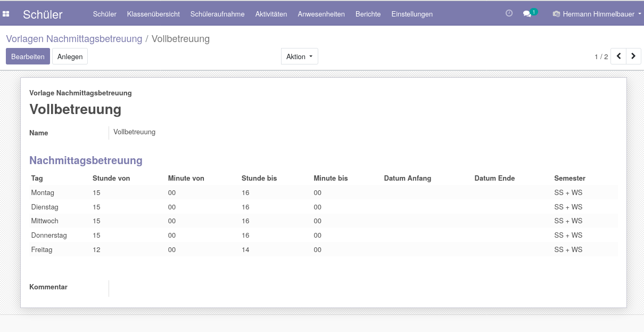Click Stunde von value 12 for Freitag
644x332 pixels.
pyautogui.click(x=96, y=249)
